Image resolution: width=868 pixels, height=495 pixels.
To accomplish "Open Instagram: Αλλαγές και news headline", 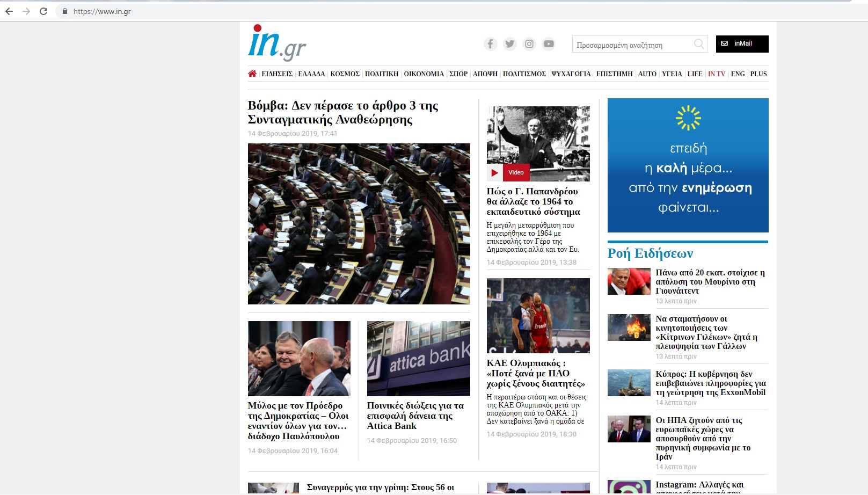I will click(699, 487).
